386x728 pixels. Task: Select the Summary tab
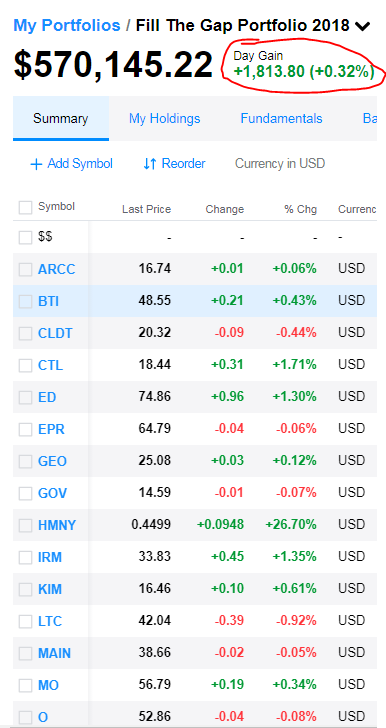60,118
